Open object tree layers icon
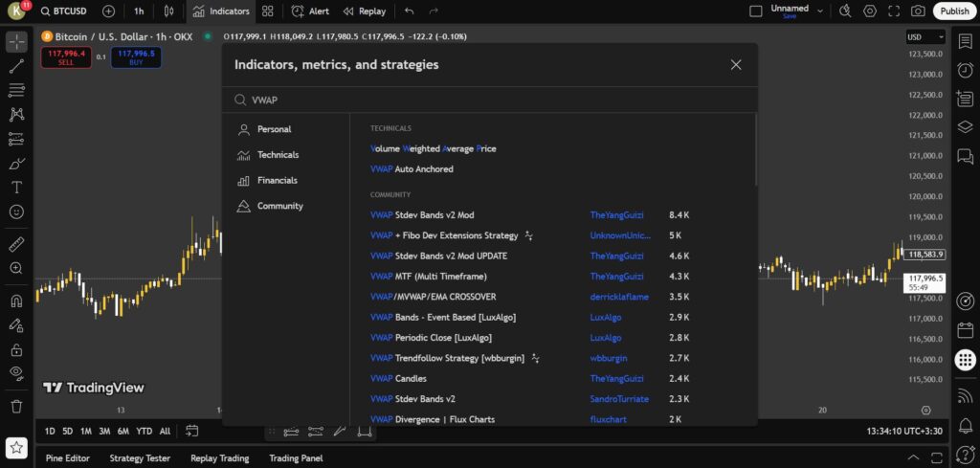The width and height of the screenshot is (980, 468). point(965,127)
